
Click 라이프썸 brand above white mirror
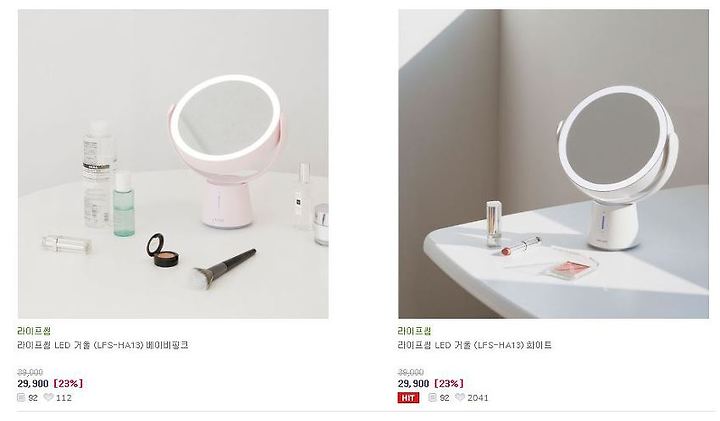(415, 331)
